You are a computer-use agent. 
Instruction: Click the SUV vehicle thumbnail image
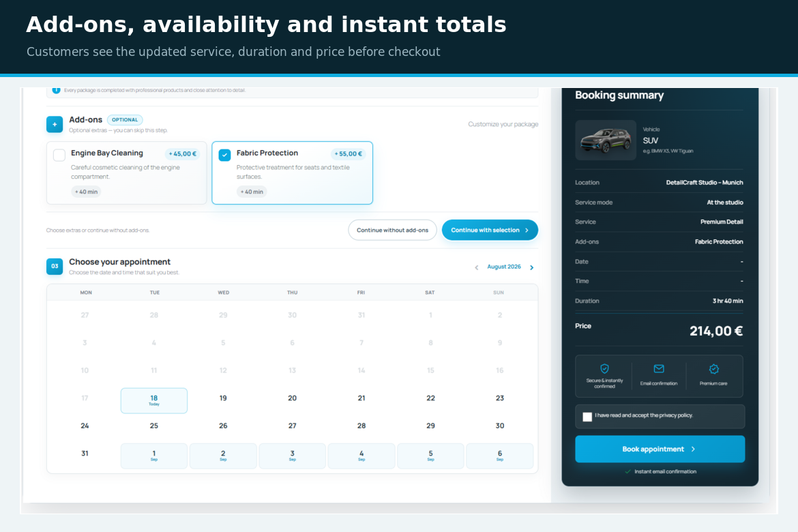tap(606, 141)
